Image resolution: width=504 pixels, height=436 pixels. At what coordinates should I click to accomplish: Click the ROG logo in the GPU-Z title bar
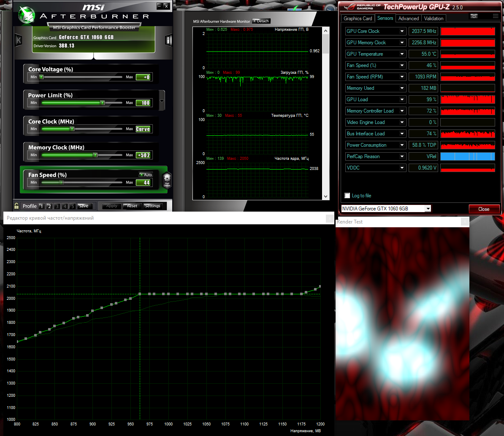349,7
